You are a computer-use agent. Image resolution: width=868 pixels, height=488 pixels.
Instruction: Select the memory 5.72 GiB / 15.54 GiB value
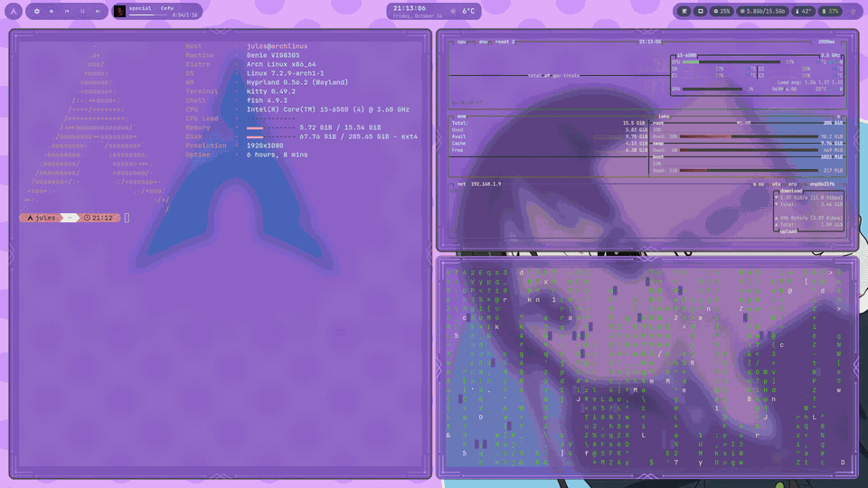pyautogui.click(x=340, y=127)
